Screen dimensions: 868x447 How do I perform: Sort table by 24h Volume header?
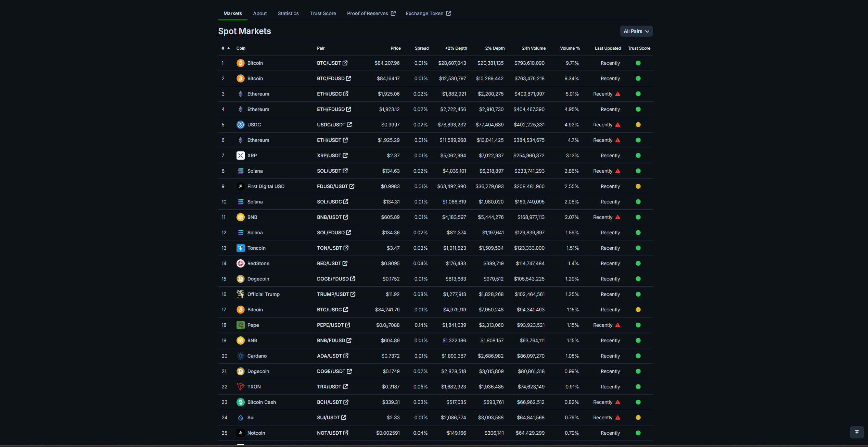(x=533, y=48)
